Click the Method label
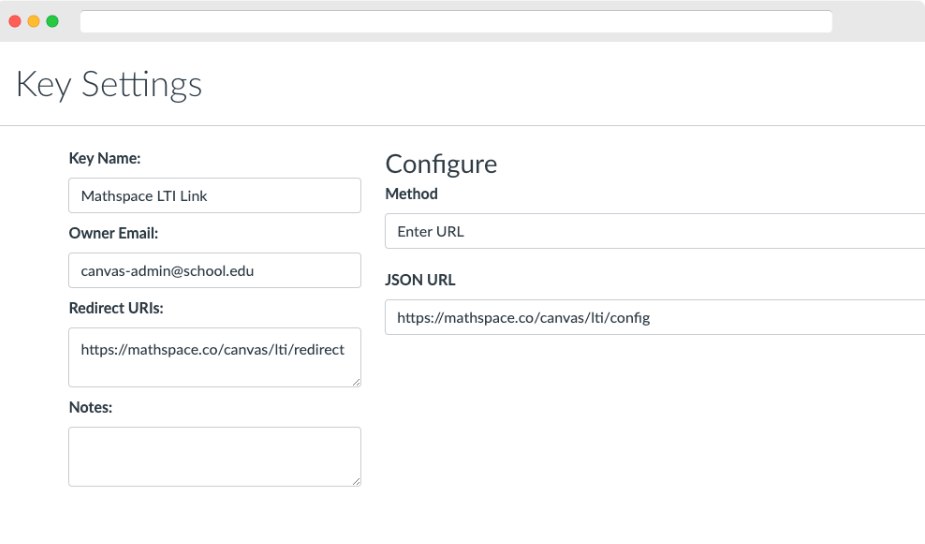925x544 pixels. point(411,194)
